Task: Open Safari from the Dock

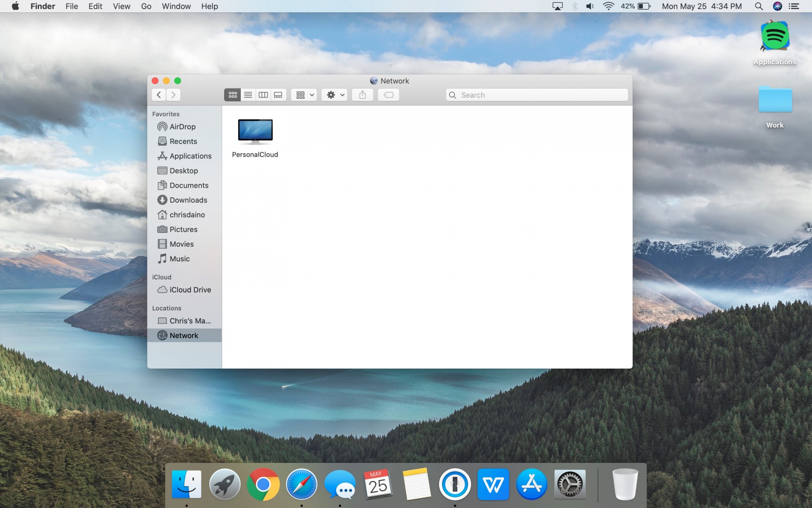Action: (x=301, y=484)
